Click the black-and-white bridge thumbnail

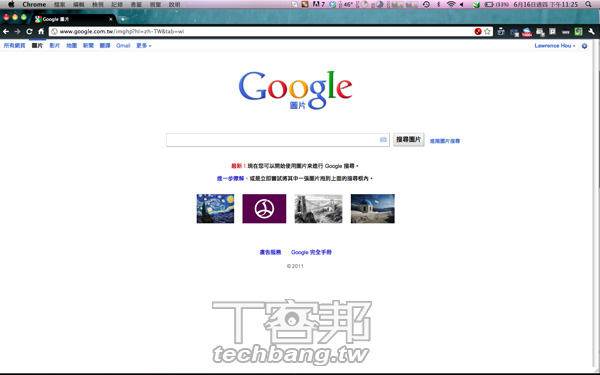tap(318, 209)
